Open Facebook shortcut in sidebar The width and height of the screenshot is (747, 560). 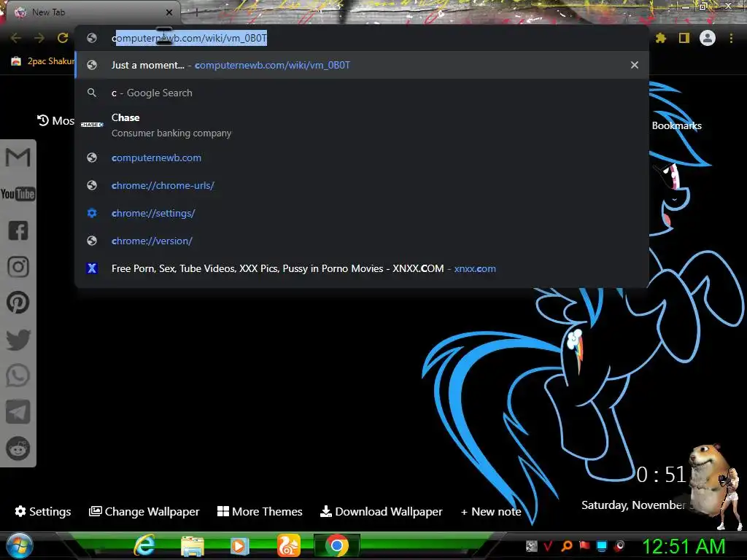tap(18, 230)
